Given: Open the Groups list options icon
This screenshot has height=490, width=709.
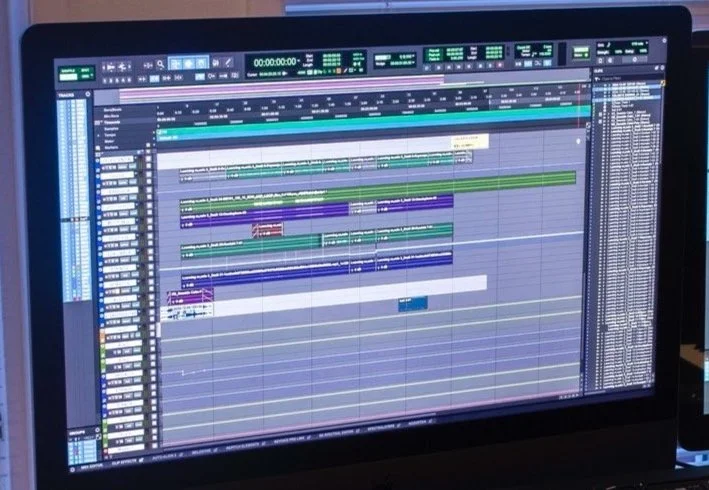Looking at the screenshot, I should [97, 430].
